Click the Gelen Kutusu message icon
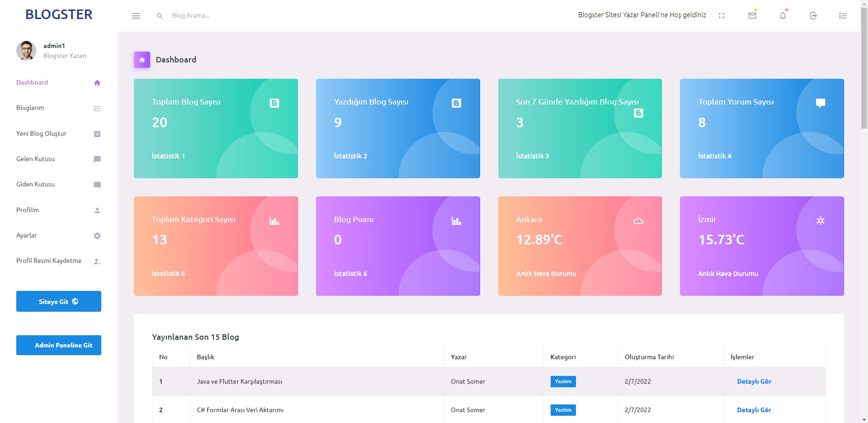Viewport: 868px width, 423px height. pyautogui.click(x=97, y=159)
